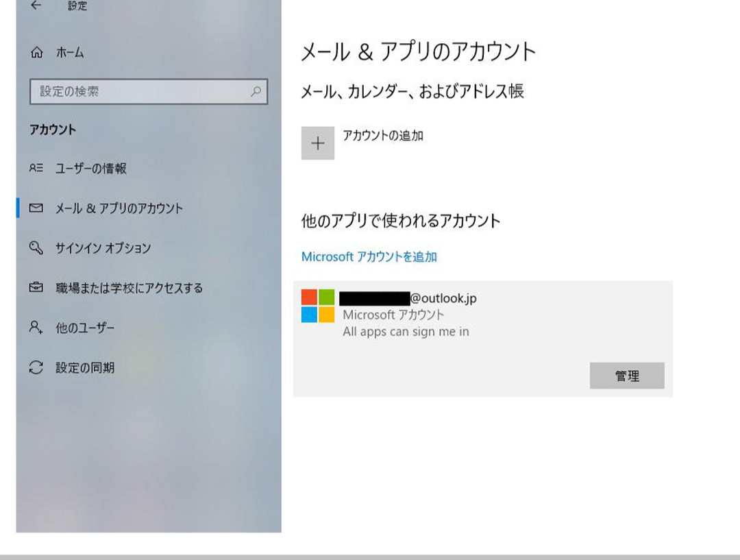Open サインイン オプション page
The image size is (740, 560).
pyautogui.click(x=103, y=248)
